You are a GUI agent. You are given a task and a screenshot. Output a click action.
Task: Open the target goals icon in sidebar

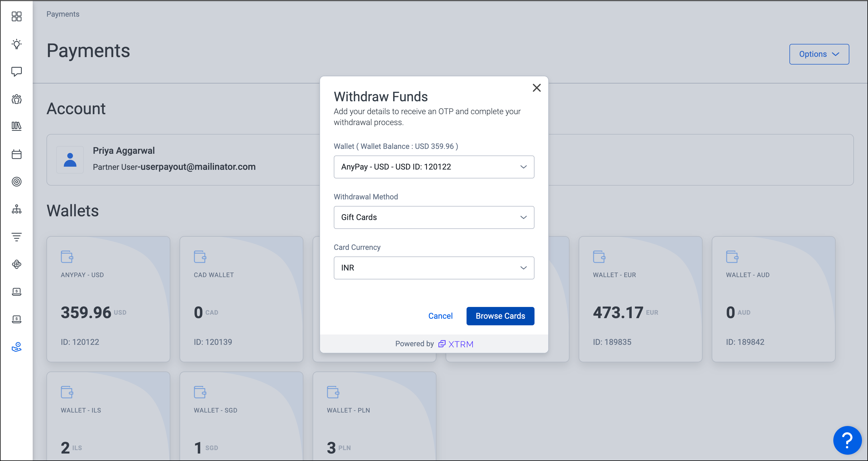17,182
